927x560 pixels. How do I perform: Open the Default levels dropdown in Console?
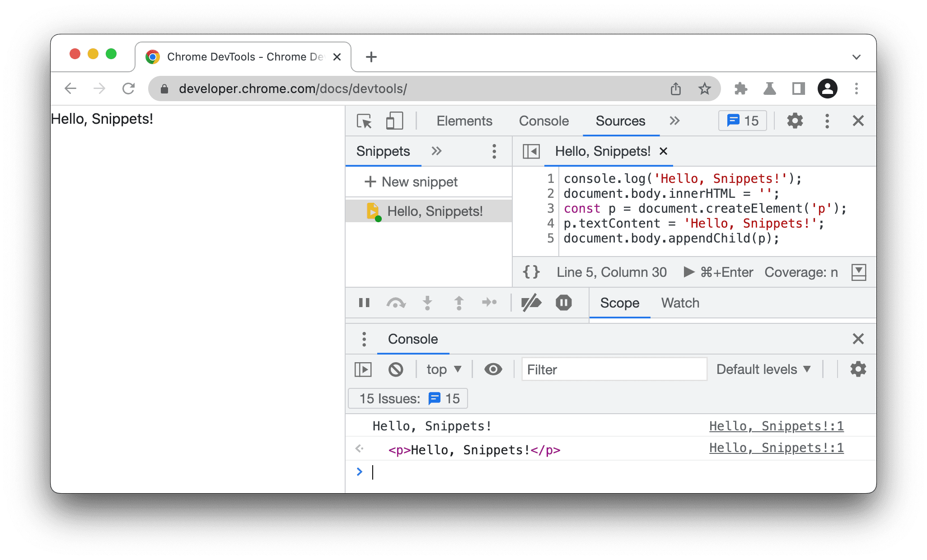coord(765,369)
